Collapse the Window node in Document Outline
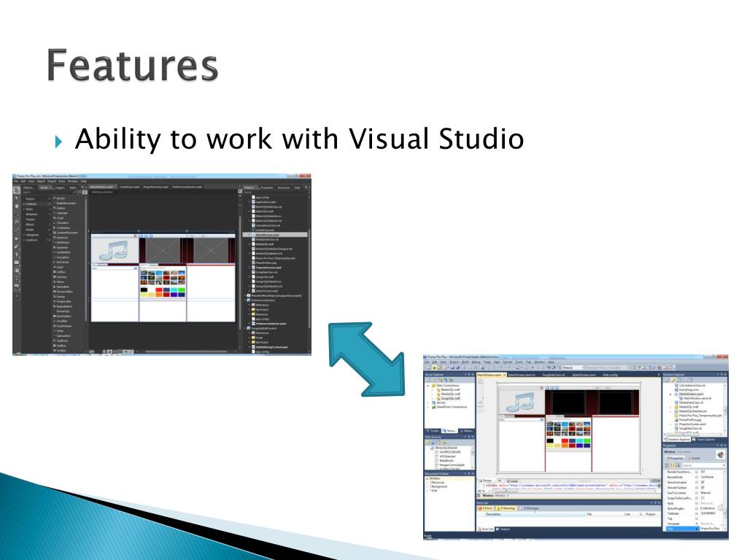This screenshot has width=747, height=560. (x=427, y=478)
